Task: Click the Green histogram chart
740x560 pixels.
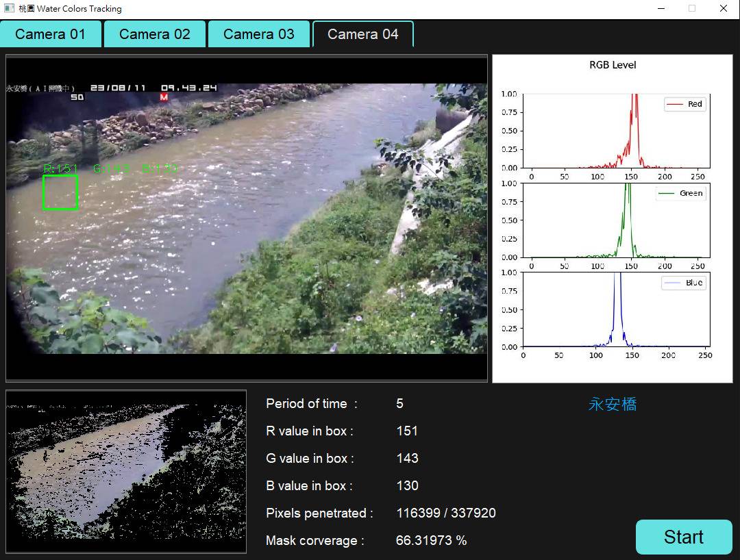Action: coord(616,220)
